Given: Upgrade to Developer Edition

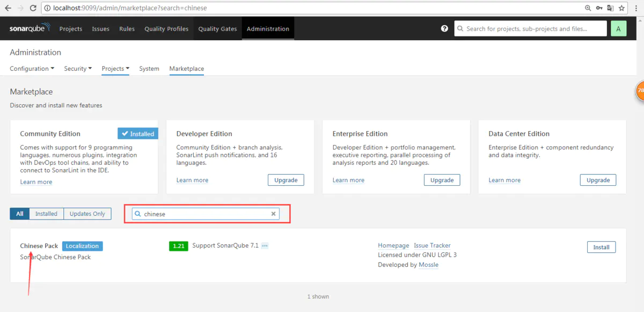Looking at the screenshot, I should point(286,180).
